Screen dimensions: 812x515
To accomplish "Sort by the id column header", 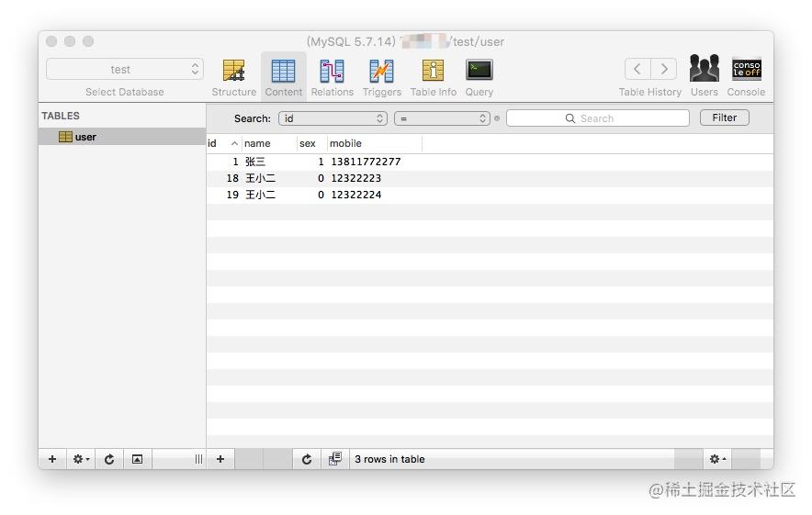I will point(223,143).
